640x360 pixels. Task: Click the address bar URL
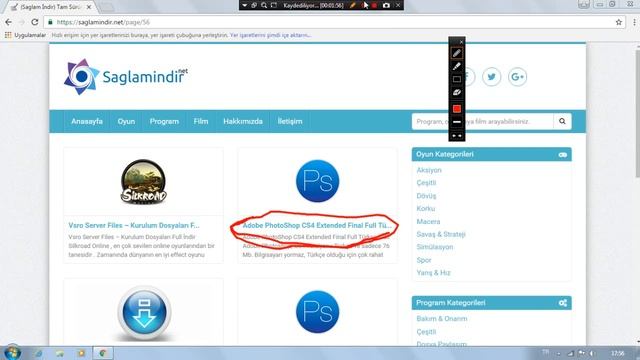point(103,22)
